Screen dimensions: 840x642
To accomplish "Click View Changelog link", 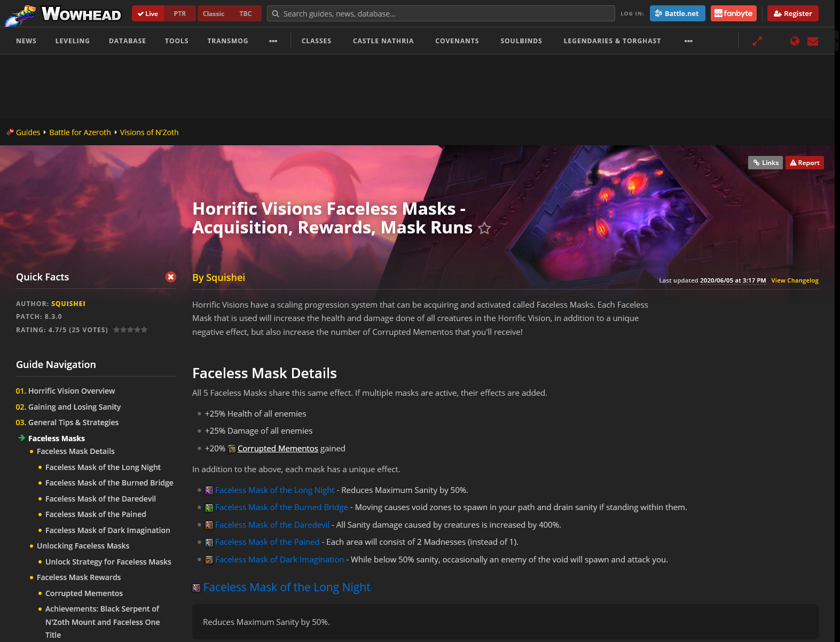I will pos(795,280).
